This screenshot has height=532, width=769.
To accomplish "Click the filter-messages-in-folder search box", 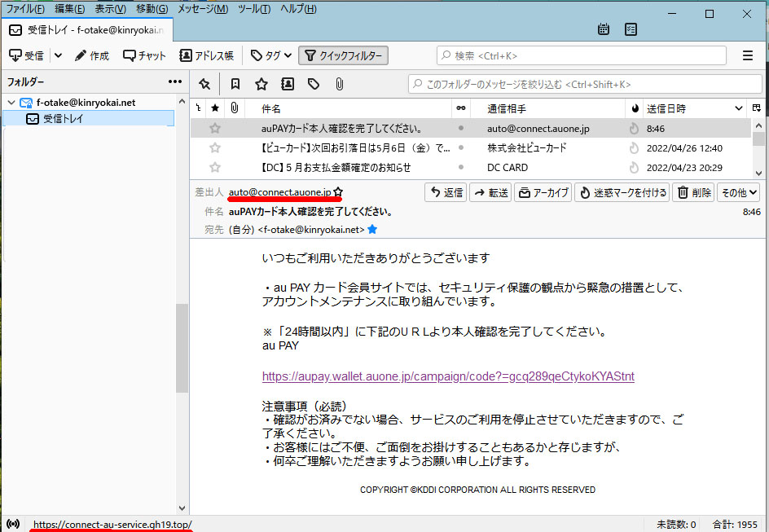I will [x=585, y=84].
